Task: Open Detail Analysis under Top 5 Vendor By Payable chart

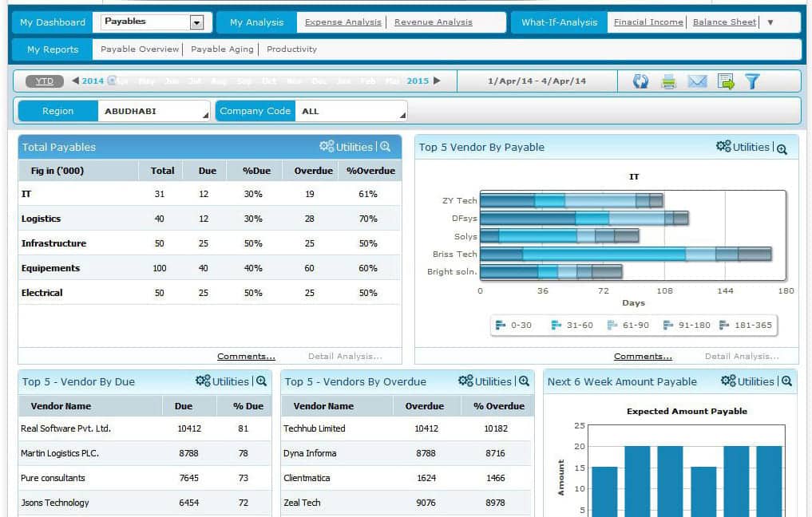Action: click(x=742, y=356)
